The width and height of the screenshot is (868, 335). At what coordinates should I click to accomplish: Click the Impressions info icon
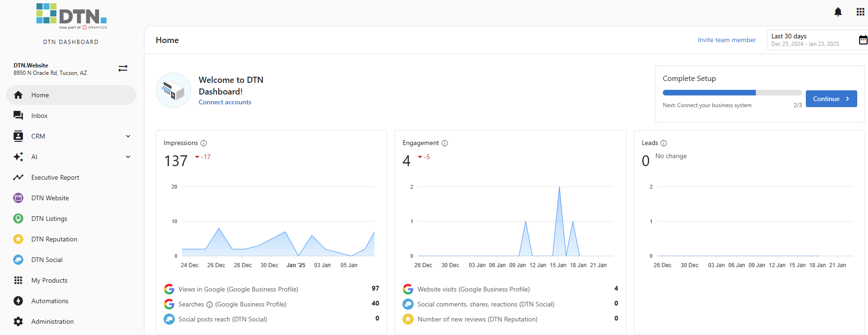203,143
